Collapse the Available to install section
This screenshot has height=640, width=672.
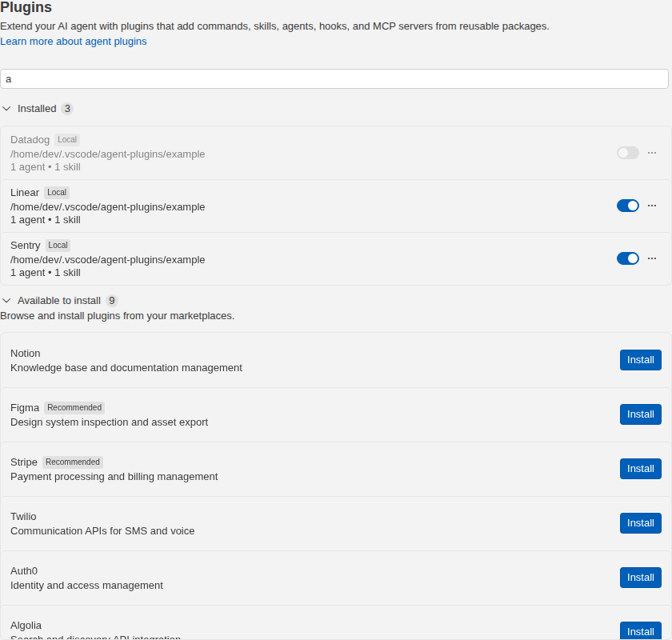tap(6, 301)
